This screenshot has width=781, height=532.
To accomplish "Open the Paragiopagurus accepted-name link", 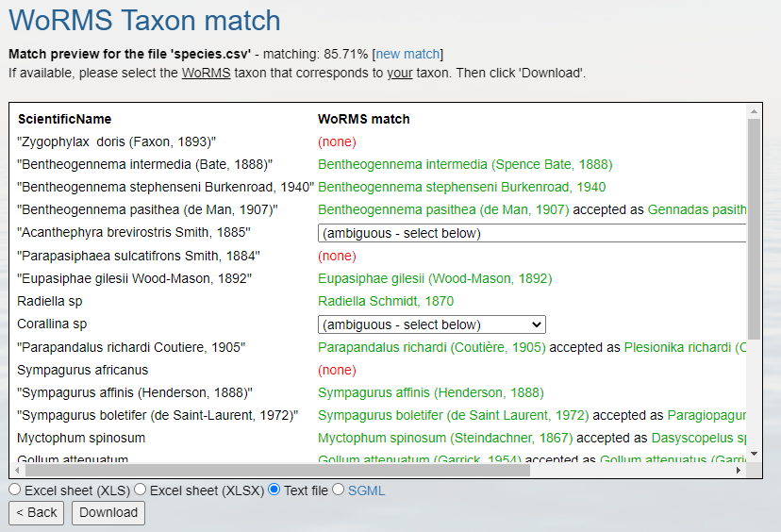I will (706, 415).
